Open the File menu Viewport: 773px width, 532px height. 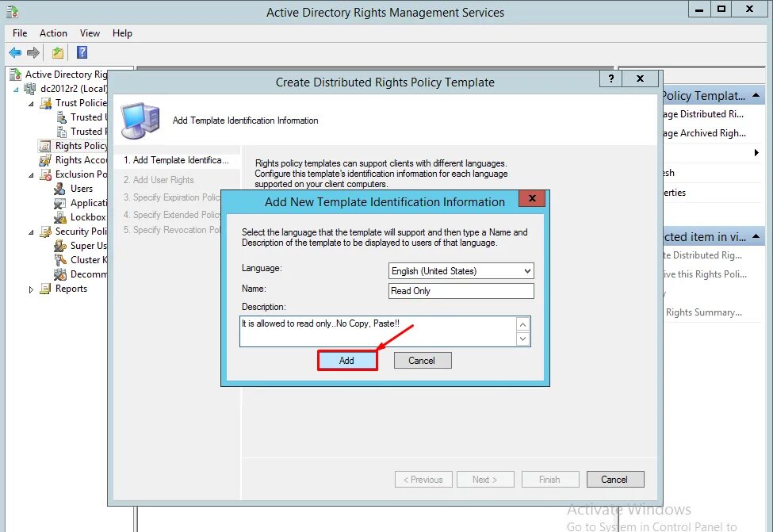[x=20, y=33]
